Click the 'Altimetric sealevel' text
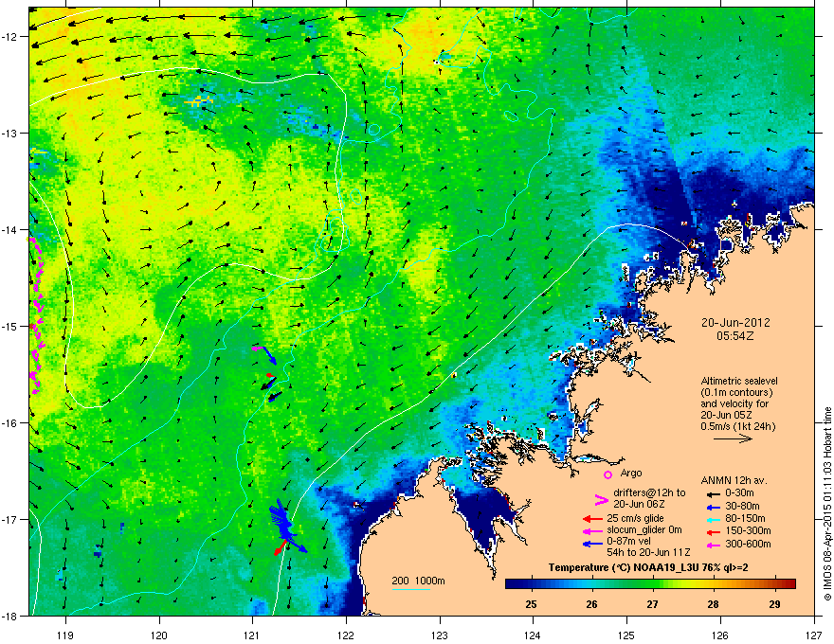Screen dimensions: 834x644 [x=739, y=381]
